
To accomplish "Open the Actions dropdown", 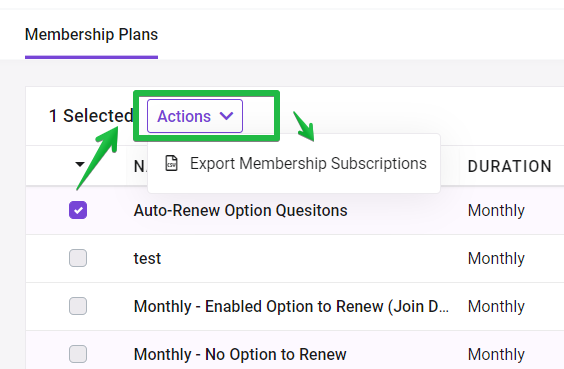I will coord(195,116).
